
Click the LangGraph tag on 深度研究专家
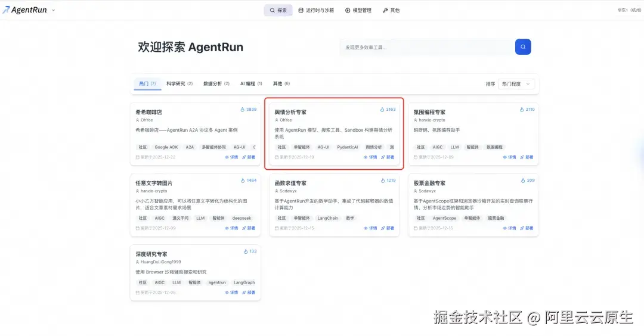coord(244,282)
